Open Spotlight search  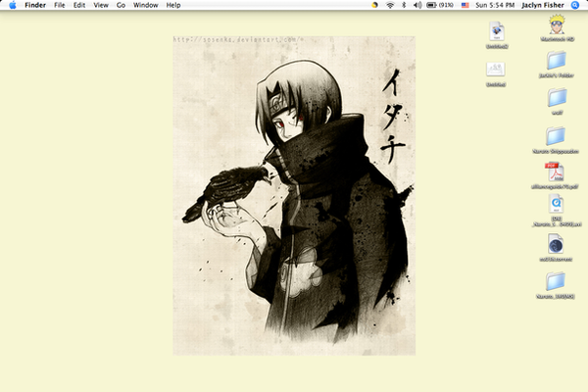(x=575, y=5)
